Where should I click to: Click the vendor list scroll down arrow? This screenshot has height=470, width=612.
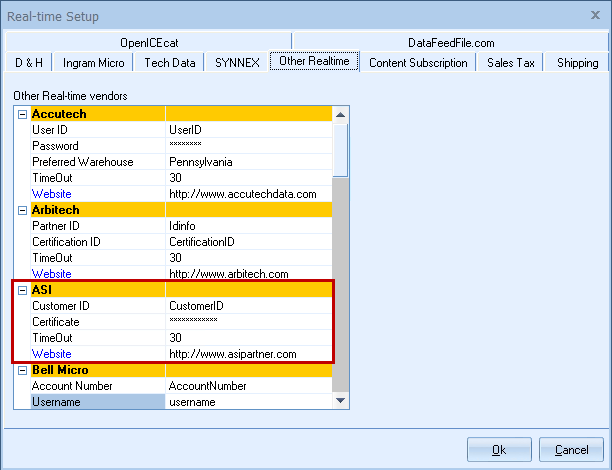click(340, 401)
